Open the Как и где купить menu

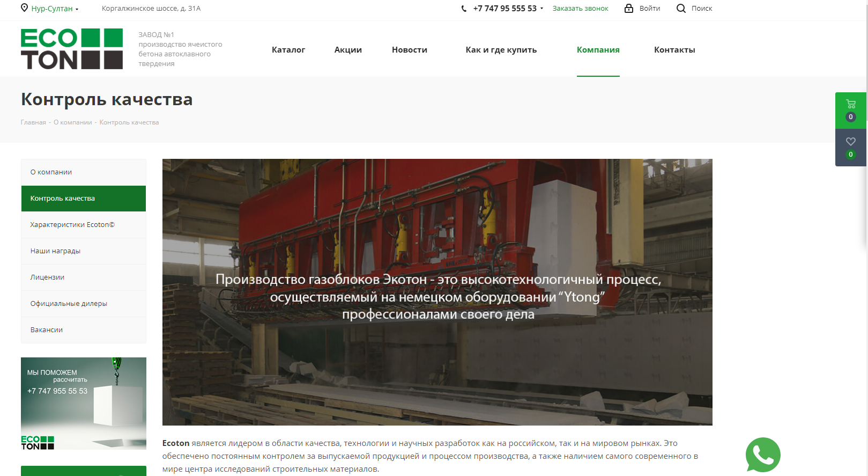[501, 50]
